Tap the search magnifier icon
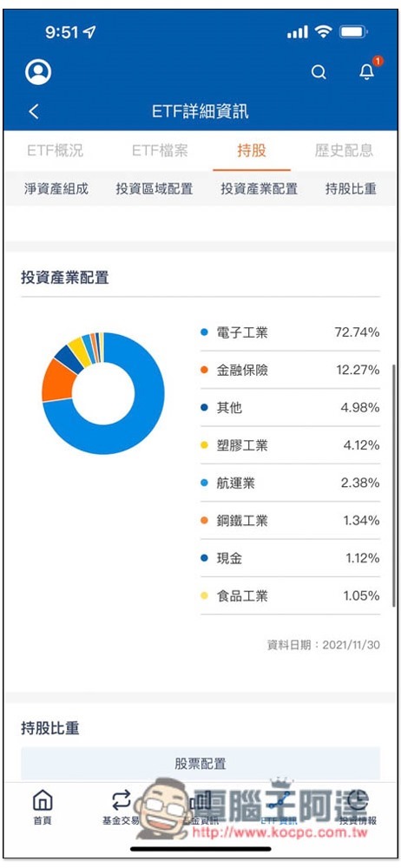401x868 pixels. click(319, 73)
